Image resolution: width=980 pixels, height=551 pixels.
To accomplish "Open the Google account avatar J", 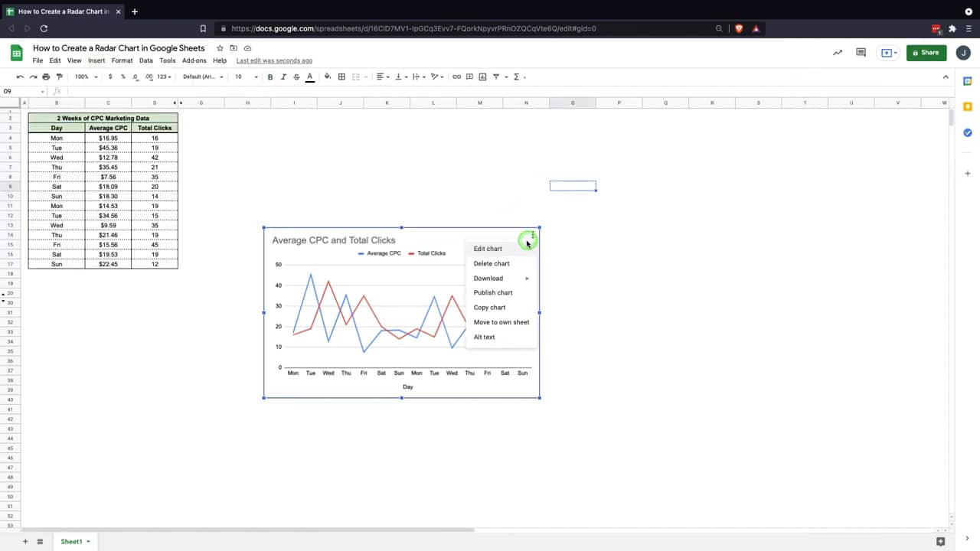I will tap(963, 53).
